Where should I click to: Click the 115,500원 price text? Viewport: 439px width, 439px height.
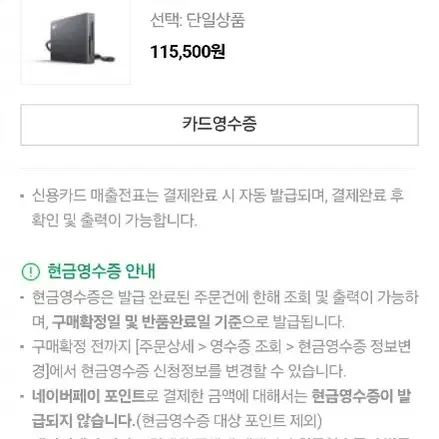point(188,52)
